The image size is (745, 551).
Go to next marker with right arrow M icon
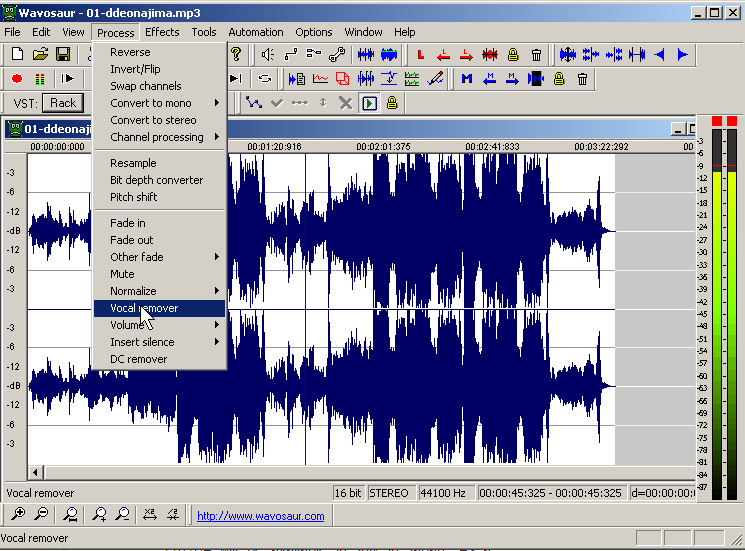512,79
